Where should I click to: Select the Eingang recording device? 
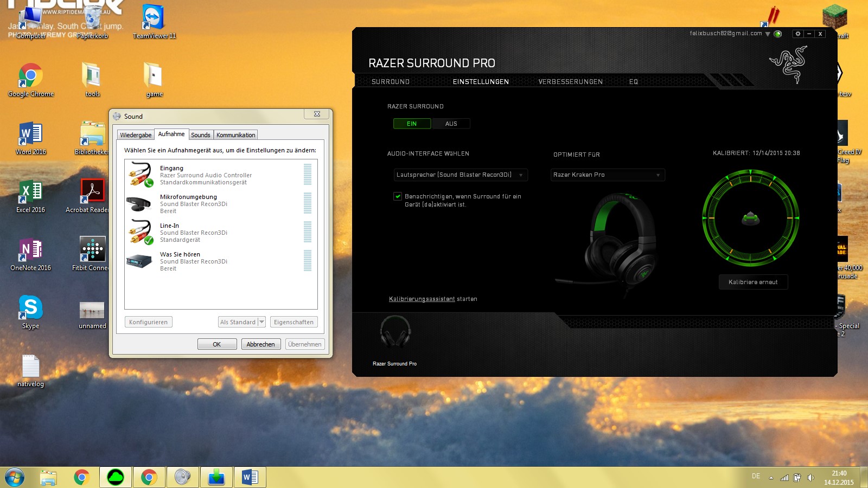point(221,175)
